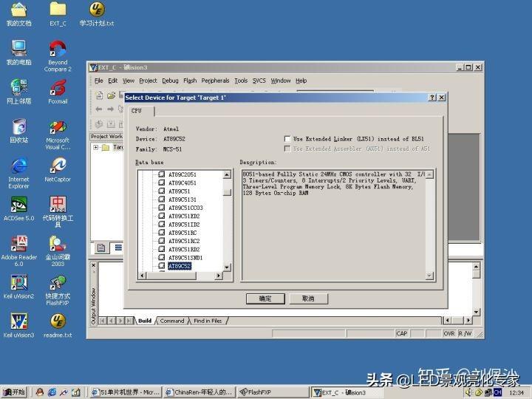Open 我的电脑 desktop icon
Viewport: 532px width, 399px height.
click(19, 52)
